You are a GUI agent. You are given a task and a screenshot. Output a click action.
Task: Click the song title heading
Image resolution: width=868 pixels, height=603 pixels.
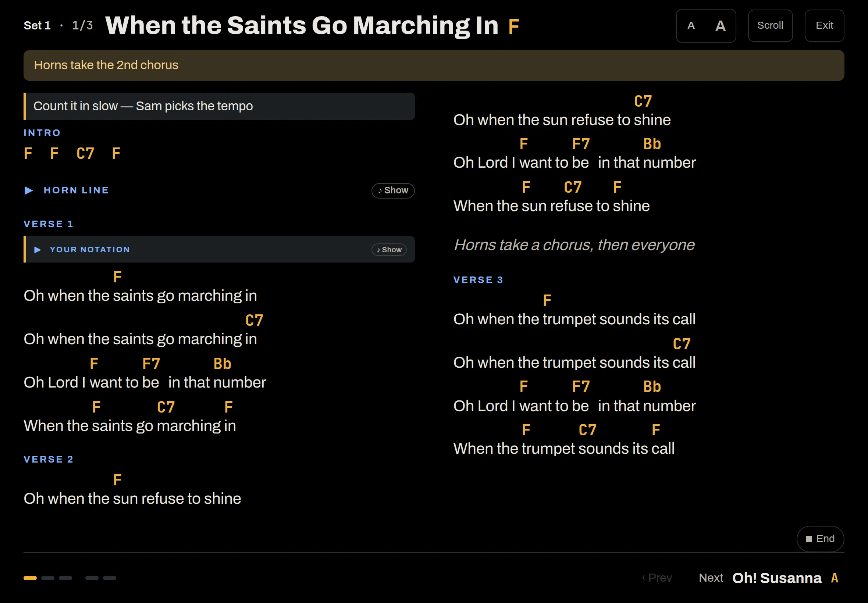tap(302, 26)
